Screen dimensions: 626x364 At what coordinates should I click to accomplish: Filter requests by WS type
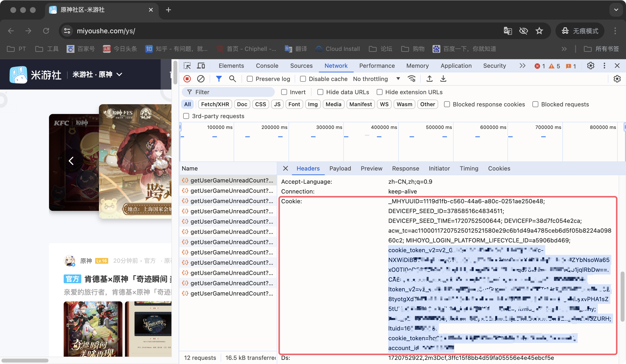pyautogui.click(x=384, y=104)
